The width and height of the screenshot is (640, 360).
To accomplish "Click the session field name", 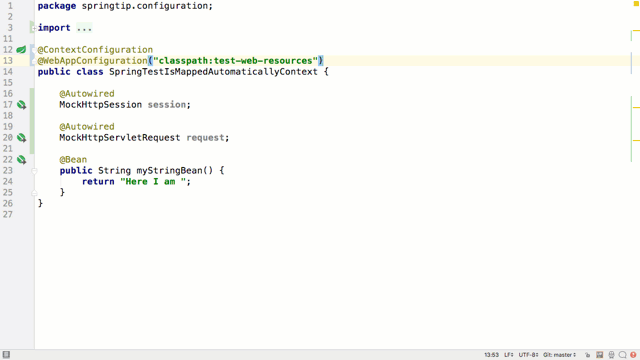I will (x=167, y=105).
